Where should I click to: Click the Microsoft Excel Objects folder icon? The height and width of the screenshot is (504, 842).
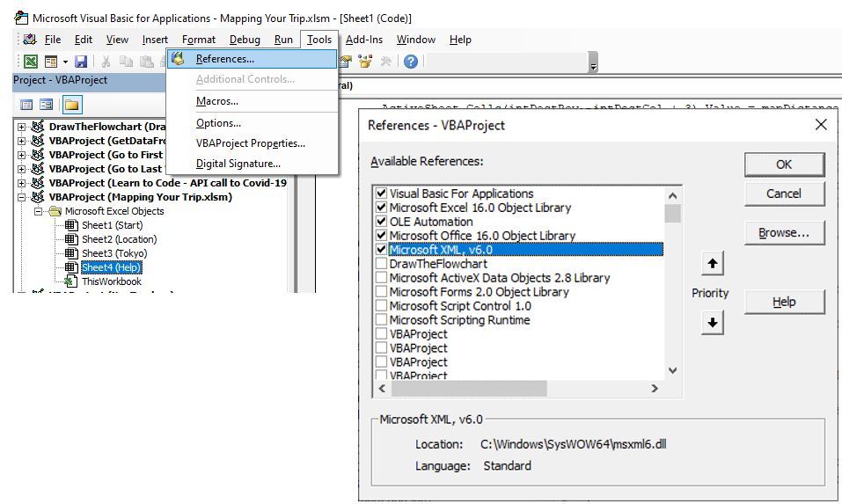(55, 211)
